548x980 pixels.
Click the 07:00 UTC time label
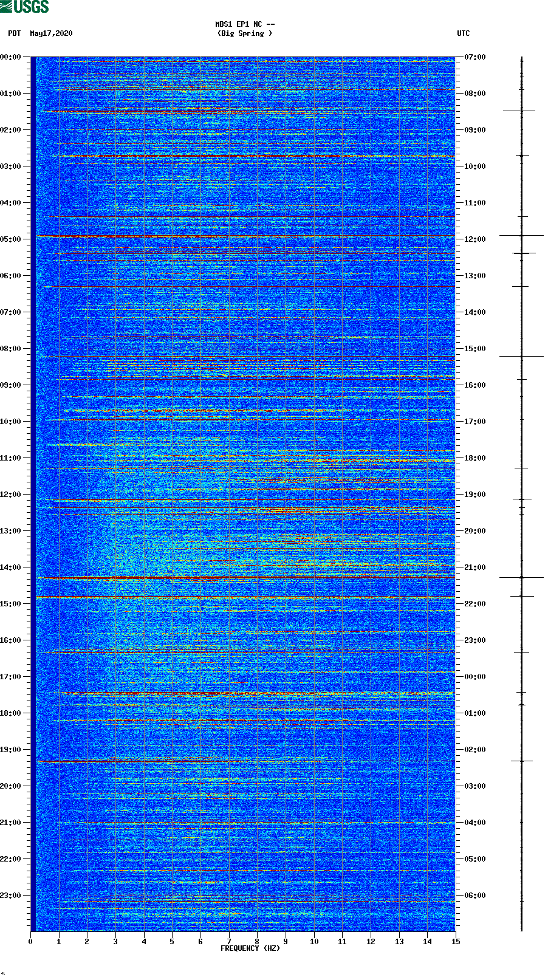pos(475,57)
